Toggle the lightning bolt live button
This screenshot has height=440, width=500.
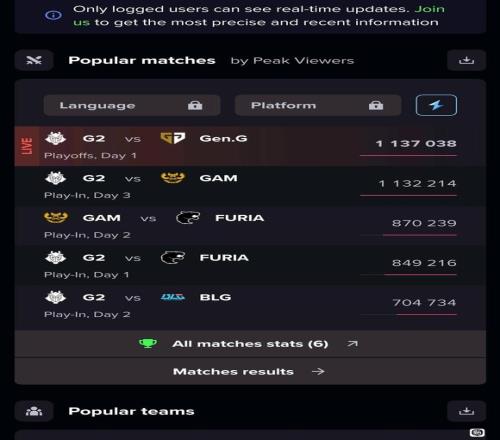pyautogui.click(x=436, y=105)
